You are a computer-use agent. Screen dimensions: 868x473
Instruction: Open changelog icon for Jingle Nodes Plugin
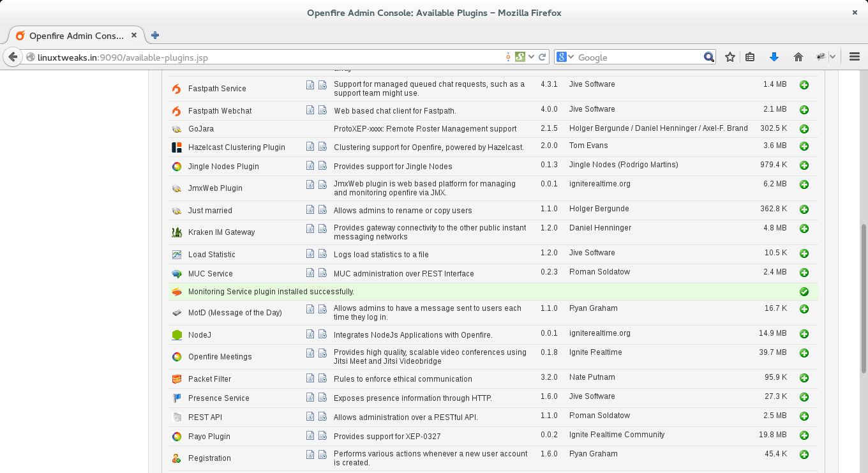coord(322,165)
